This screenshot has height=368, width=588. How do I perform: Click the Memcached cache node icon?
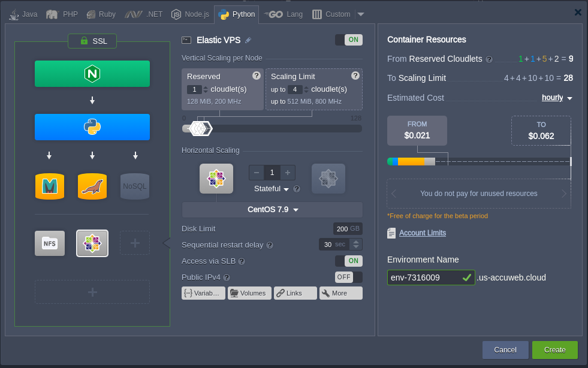coord(49,186)
